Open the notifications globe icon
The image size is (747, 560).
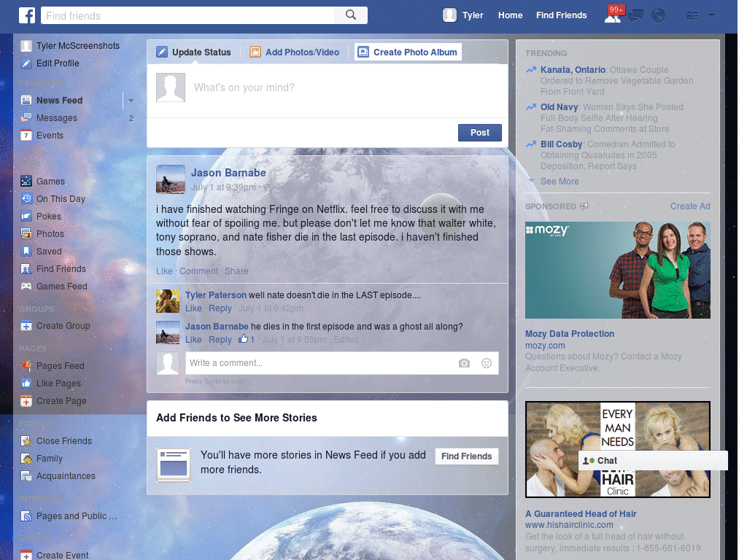click(659, 16)
